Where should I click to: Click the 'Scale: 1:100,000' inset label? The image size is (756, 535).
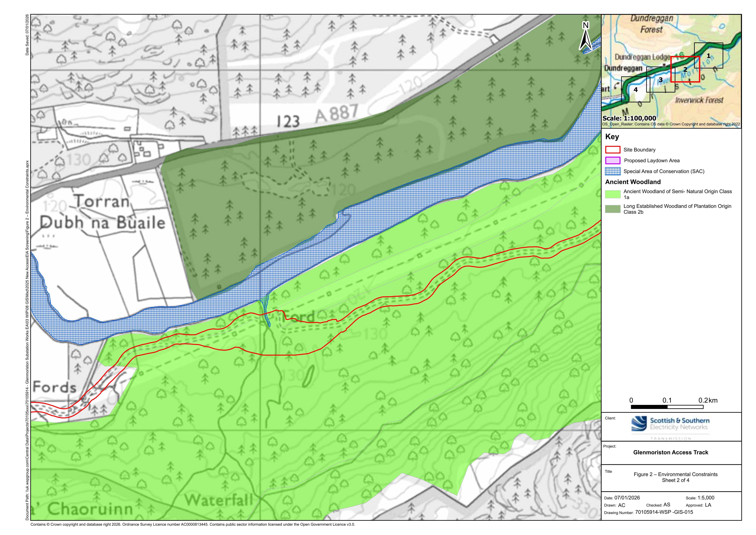[x=629, y=118]
